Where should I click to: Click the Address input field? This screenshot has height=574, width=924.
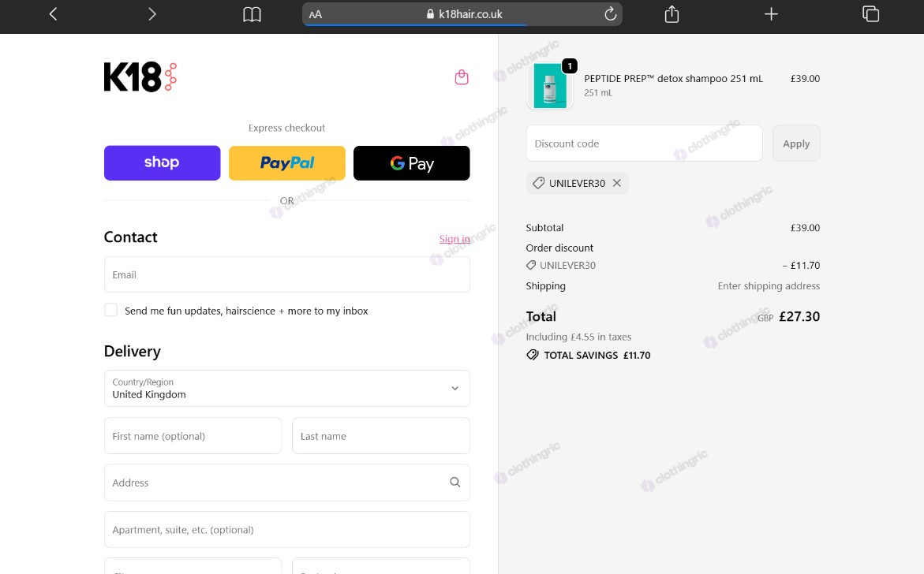pos(287,483)
